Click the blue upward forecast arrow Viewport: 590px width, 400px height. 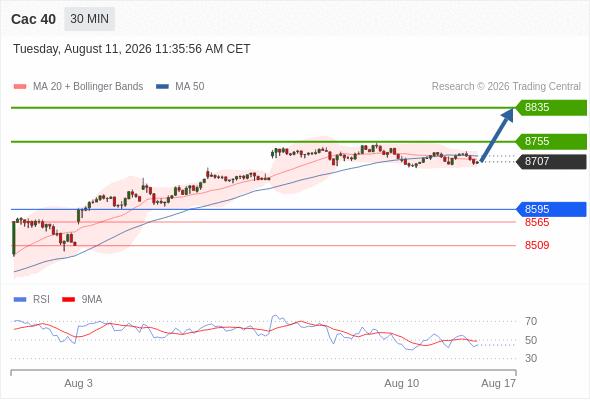point(497,135)
